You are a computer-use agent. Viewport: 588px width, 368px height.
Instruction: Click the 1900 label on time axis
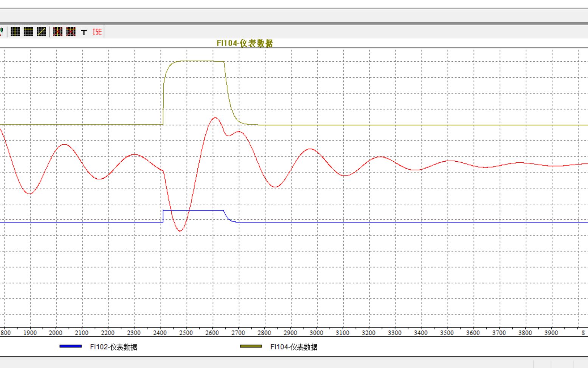(30, 333)
